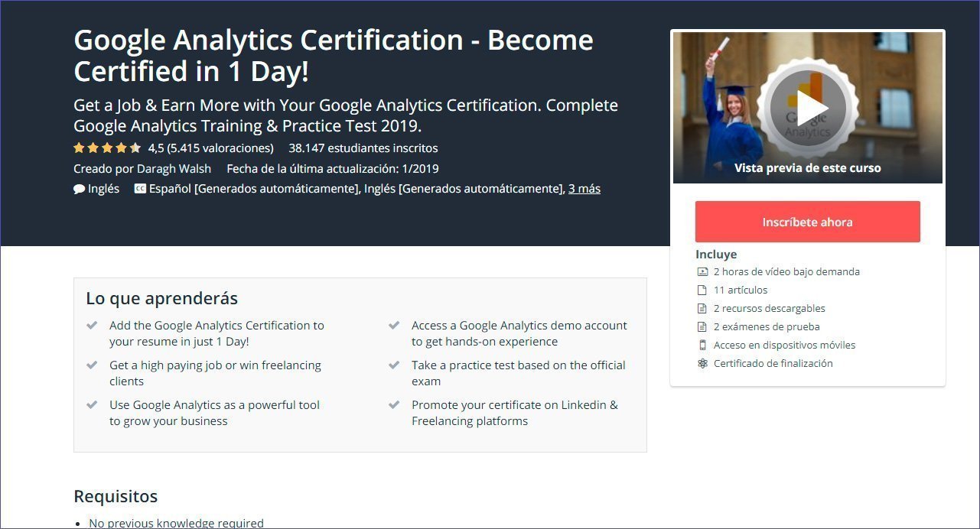The image size is (980, 529).
Task: Click the closed captions CC icon
Action: click(x=140, y=188)
